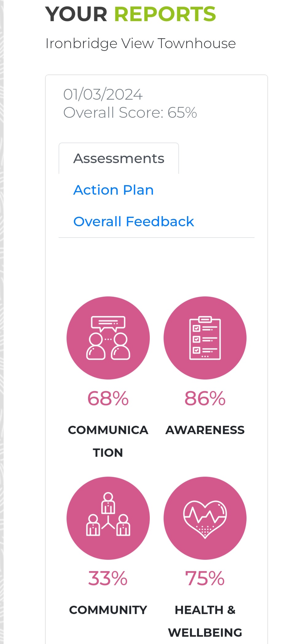Click the Community people network icon
This screenshot has width=307, height=644.
(x=108, y=518)
